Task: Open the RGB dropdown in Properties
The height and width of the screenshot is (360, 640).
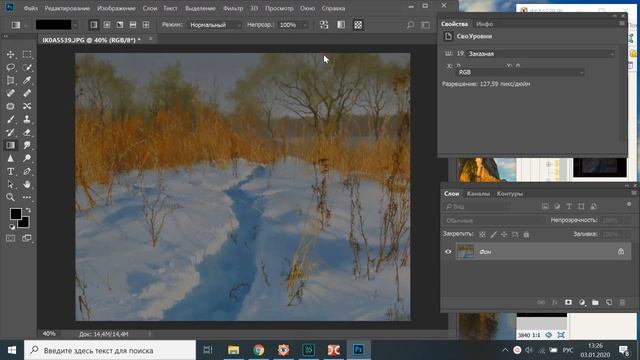Action: (520, 72)
